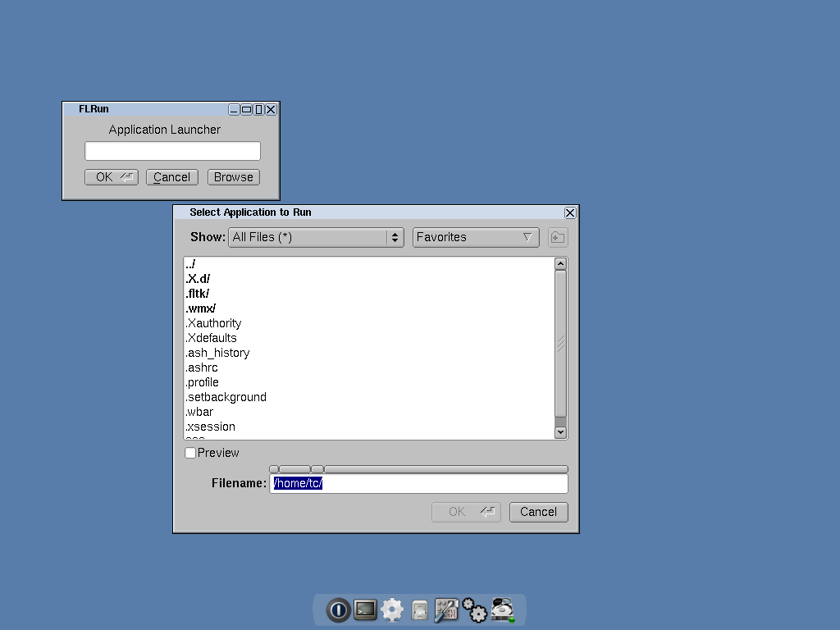This screenshot has height=630, width=840.
Task: Open the screwdriver control panel dock icon
Action: tap(446, 610)
